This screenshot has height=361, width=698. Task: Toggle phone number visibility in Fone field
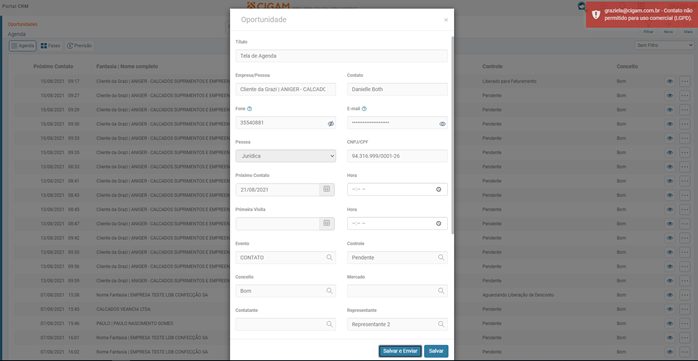(x=331, y=124)
